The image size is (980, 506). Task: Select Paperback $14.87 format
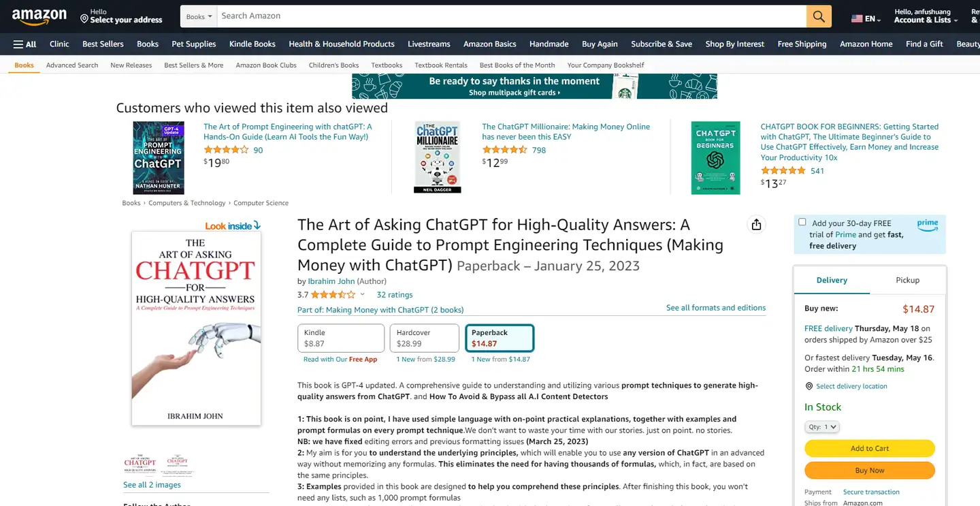point(500,338)
